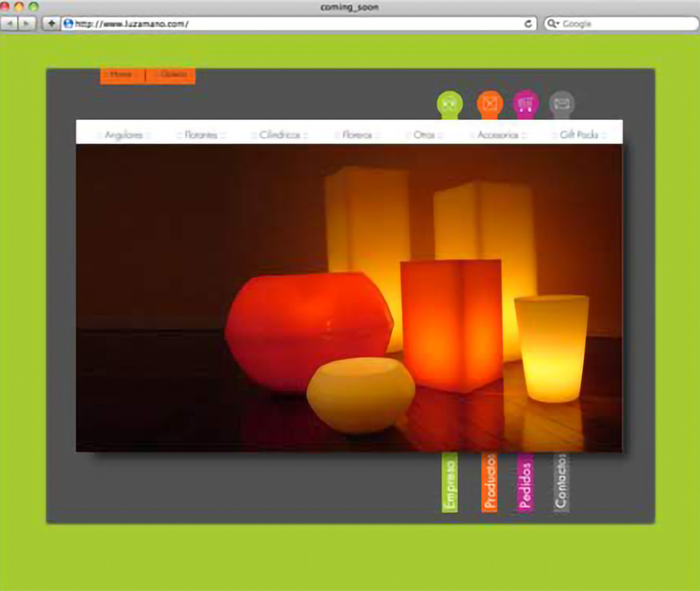Go back with the browser back arrow

tap(10, 23)
